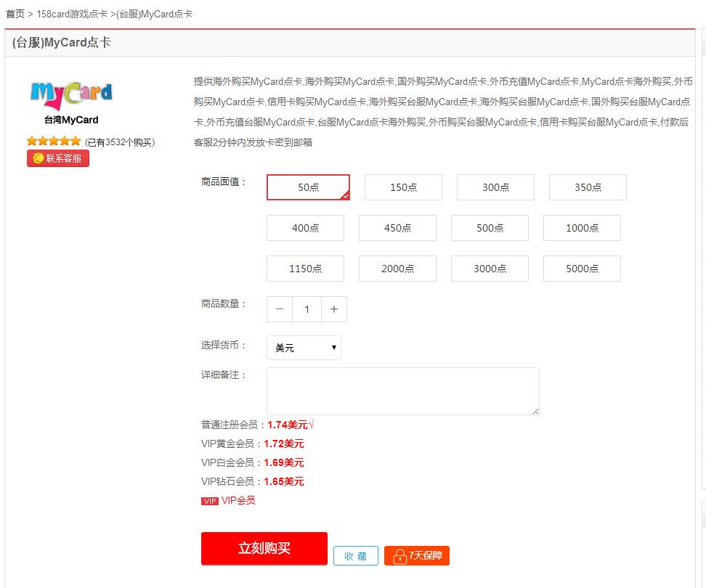Image resolution: width=706 pixels, height=588 pixels.
Task: Contact customer service via 联系客服 button
Action: coord(58,158)
